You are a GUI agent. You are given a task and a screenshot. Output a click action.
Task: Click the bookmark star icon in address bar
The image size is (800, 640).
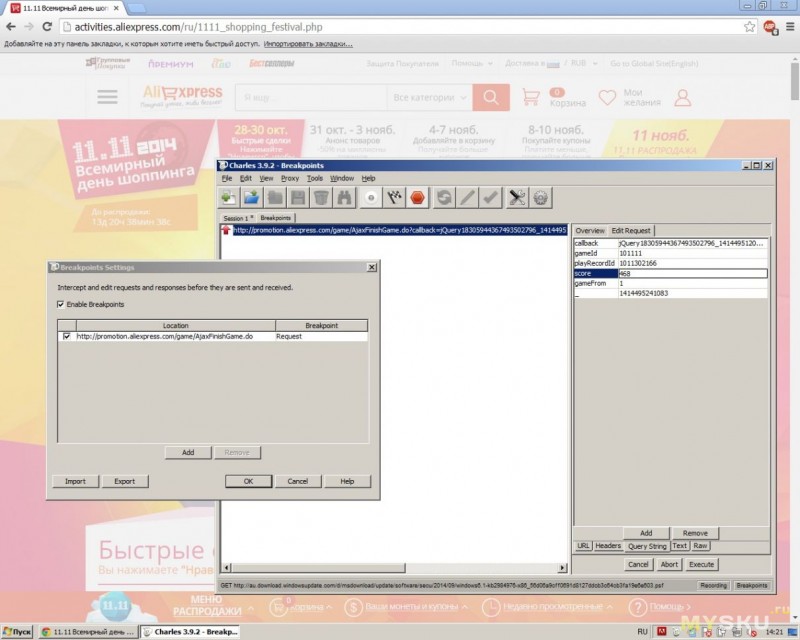point(749,27)
